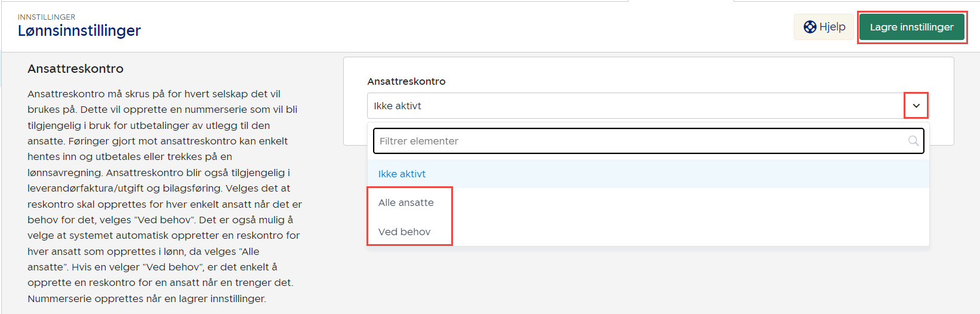Click the lifebuoy help icon
Viewport: 980px width, 314px height.
pos(809,27)
